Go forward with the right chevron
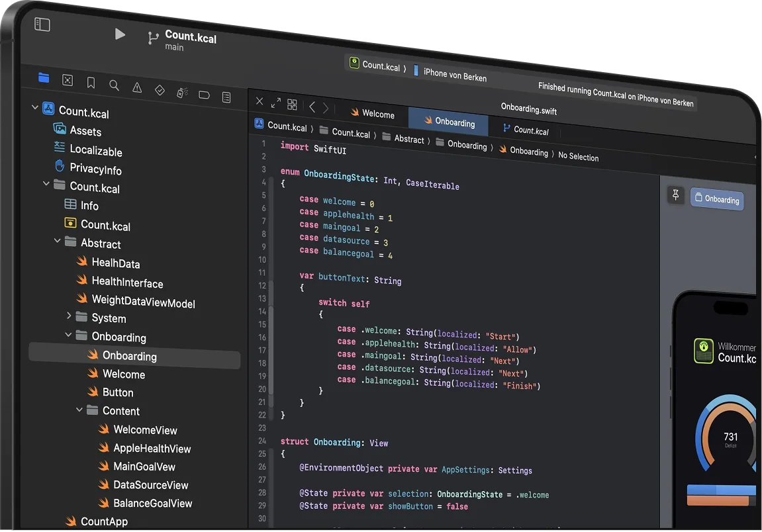Image resolution: width=762 pixels, height=532 pixels. point(326,109)
